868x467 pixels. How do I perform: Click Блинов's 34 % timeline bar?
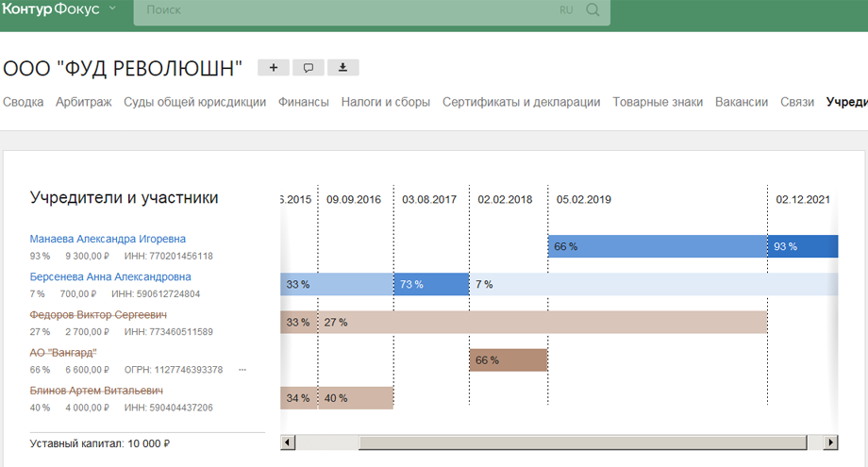pos(299,398)
